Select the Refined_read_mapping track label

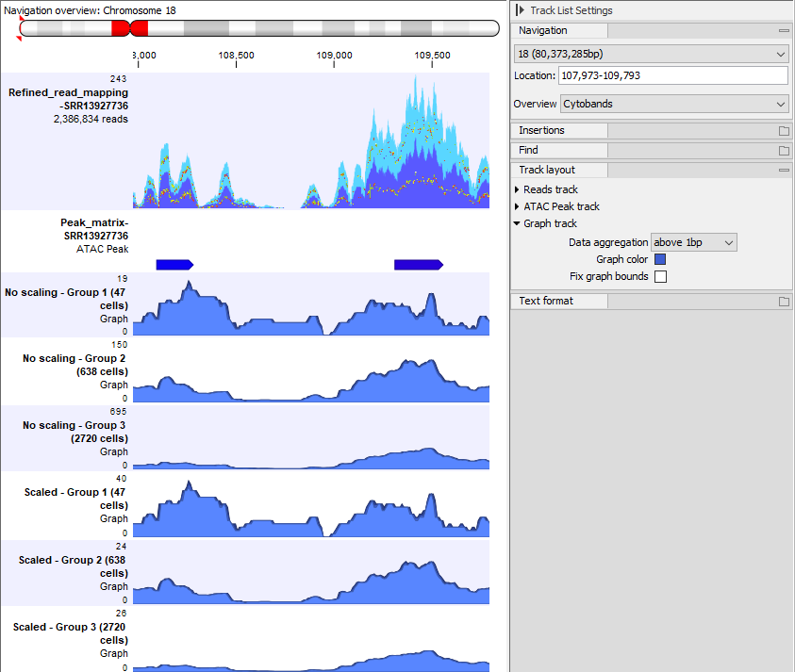tap(66, 93)
